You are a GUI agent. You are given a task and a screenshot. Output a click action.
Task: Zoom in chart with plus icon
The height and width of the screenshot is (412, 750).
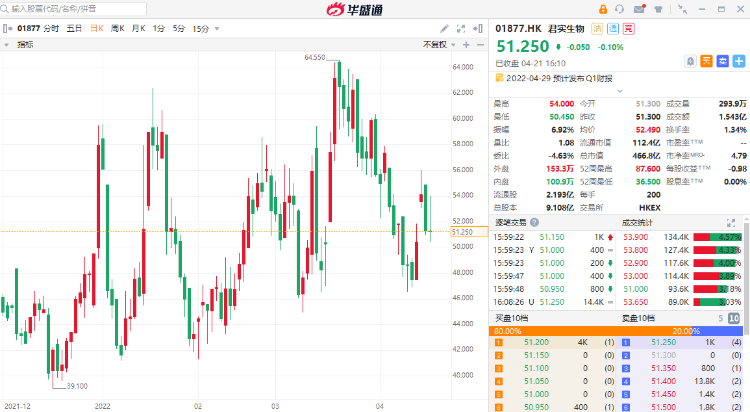click(x=466, y=45)
